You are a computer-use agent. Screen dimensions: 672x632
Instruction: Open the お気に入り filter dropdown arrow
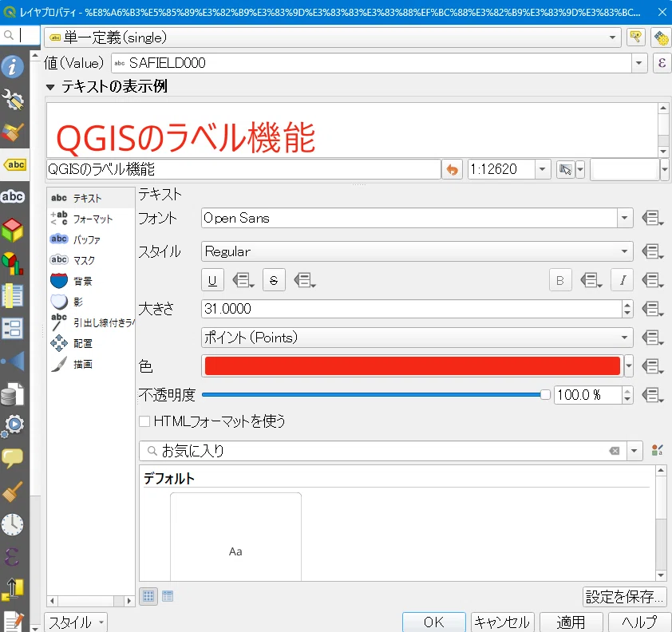coord(634,451)
